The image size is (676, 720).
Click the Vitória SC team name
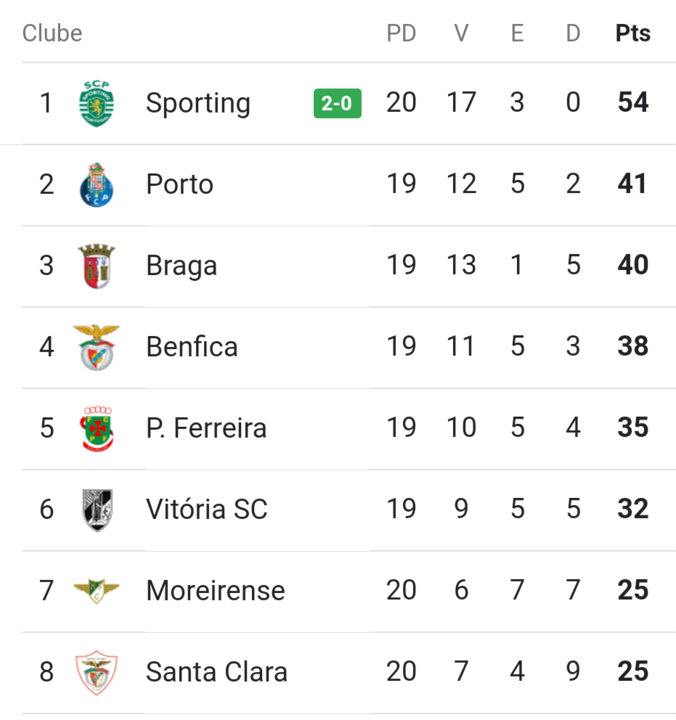pyautogui.click(x=207, y=509)
